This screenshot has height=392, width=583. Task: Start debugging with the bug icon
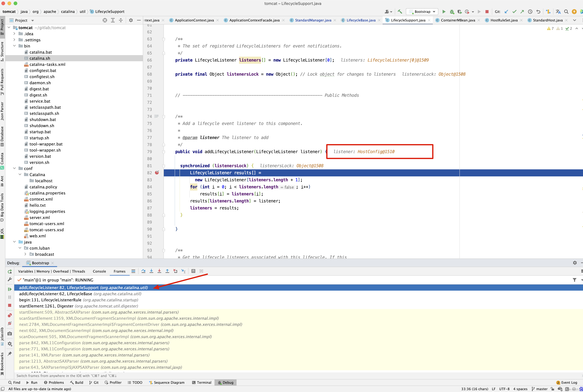pos(452,11)
